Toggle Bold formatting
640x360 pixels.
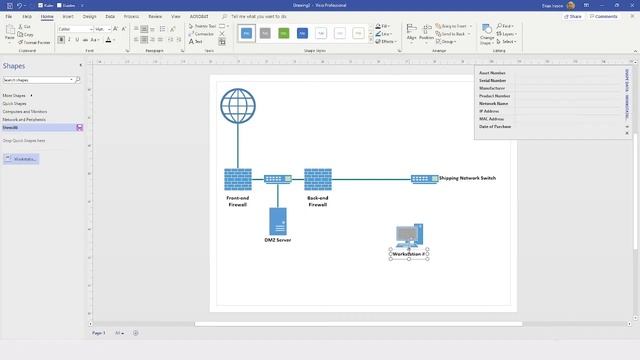61,40
